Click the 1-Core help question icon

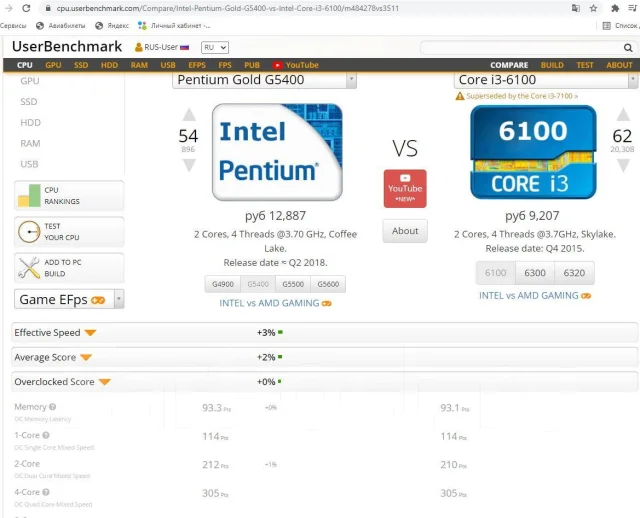click(x=46, y=436)
